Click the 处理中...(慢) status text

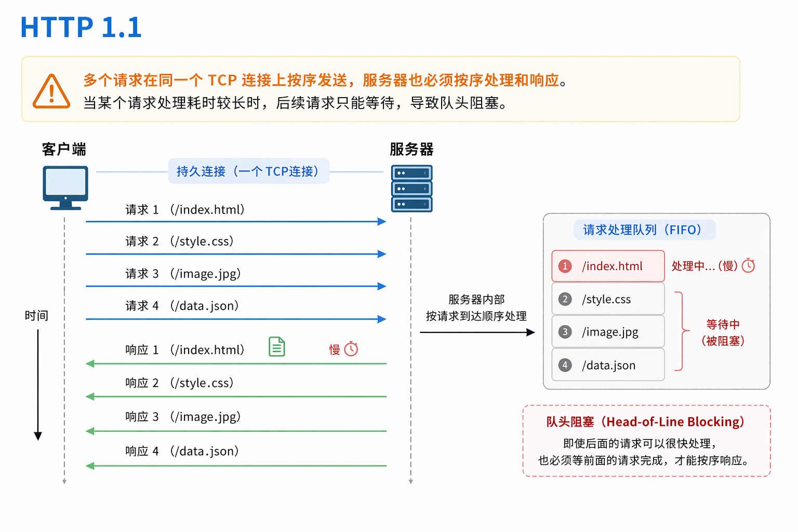[x=704, y=266]
